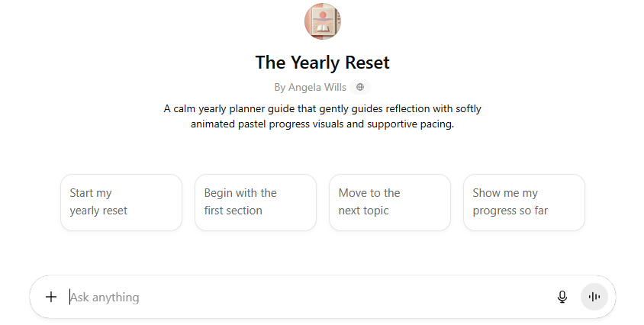Click the words "next topic" in the third card

pos(363,211)
